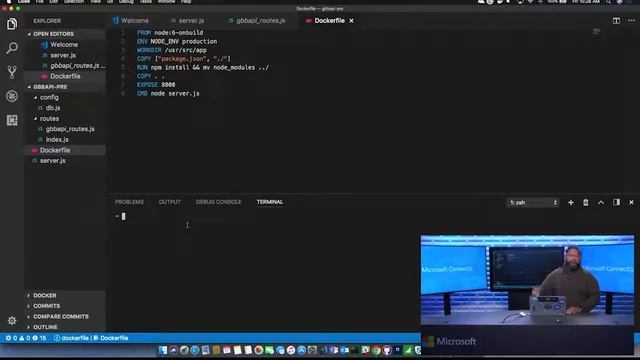Image resolution: width=640 pixels, height=360 pixels.
Task: Switch to the gbbapi_routes.js editor tab
Action: (257, 20)
